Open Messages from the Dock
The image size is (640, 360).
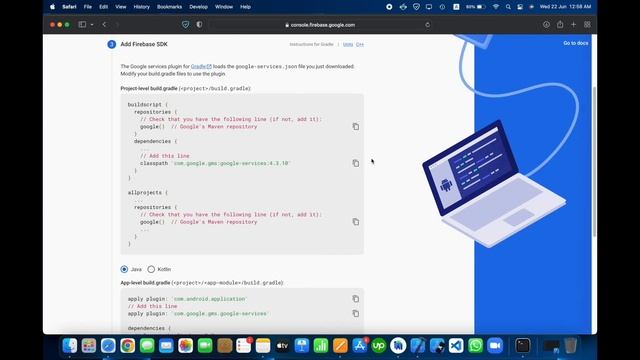click(147, 346)
